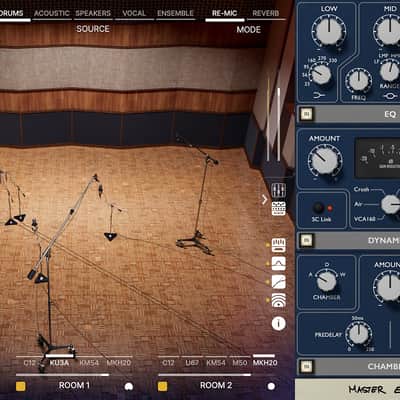Image resolution: width=400 pixels, height=400 pixels.
Task: Open the mixer faders icon
Action: pos(278,190)
